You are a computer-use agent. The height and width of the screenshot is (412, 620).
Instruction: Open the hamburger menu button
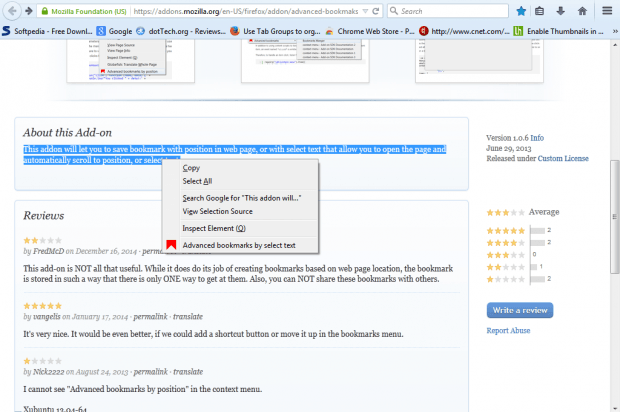click(607, 11)
